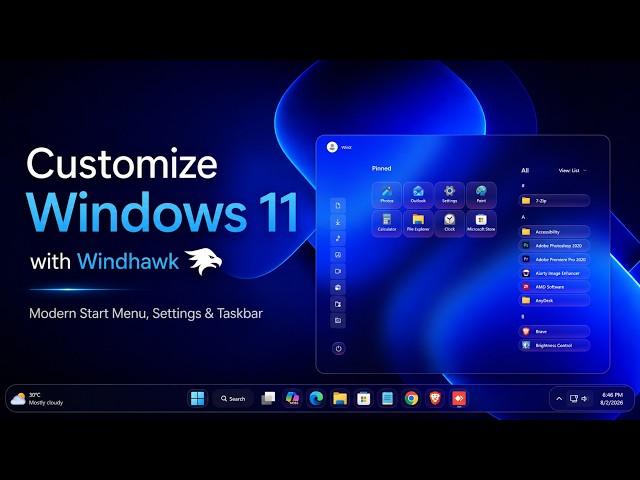Open Task View on the taskbar

click(x=268, y=398)
